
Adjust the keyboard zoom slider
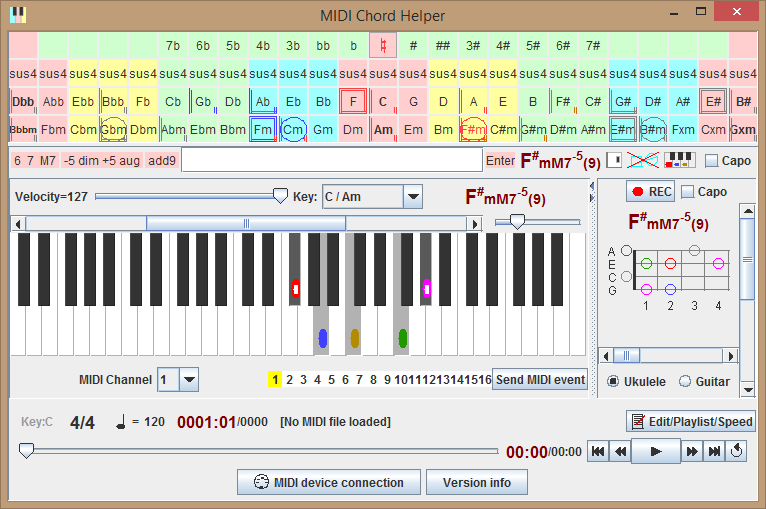(517, 222)
